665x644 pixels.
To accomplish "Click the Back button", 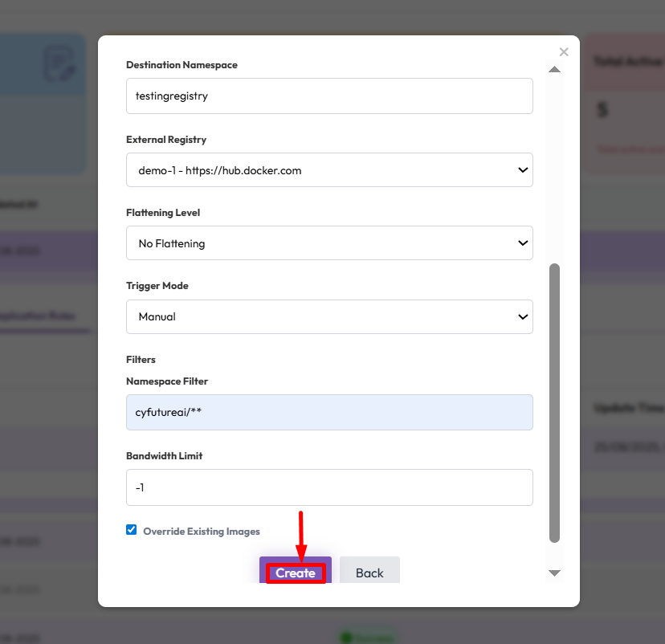I will [369, 573].
